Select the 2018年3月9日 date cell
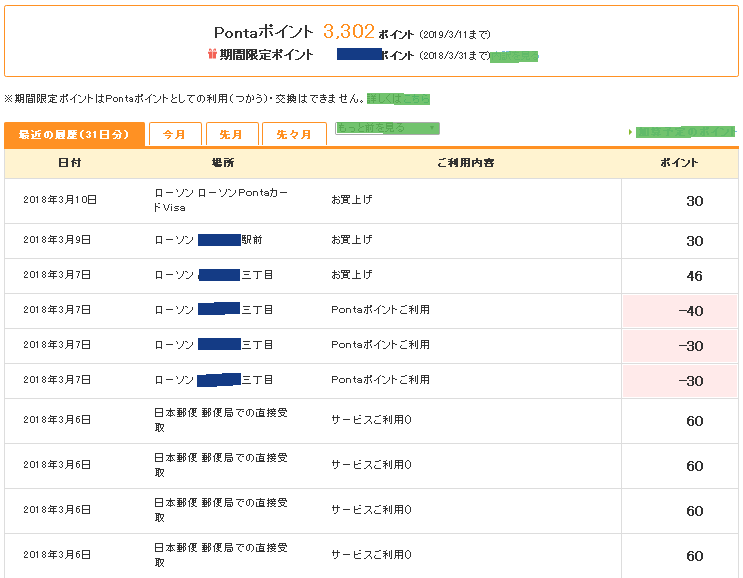The width and height of the screenshot is (743, 578). click(57, 240)
